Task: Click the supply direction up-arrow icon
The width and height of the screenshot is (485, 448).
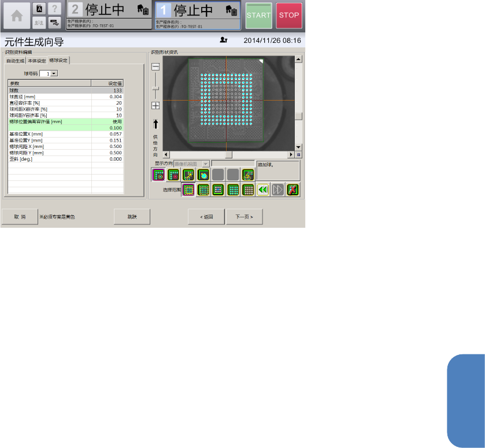Action: [x=156, y=124]
